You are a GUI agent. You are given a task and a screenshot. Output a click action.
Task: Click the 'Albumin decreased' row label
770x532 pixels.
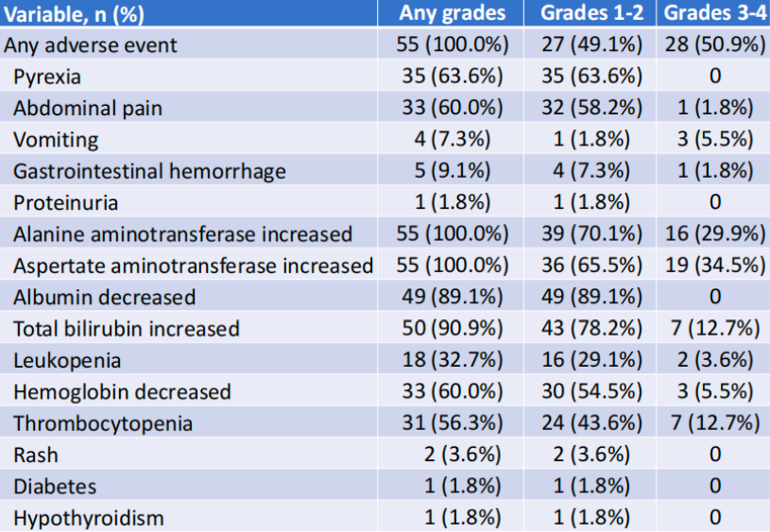point(104,297)
